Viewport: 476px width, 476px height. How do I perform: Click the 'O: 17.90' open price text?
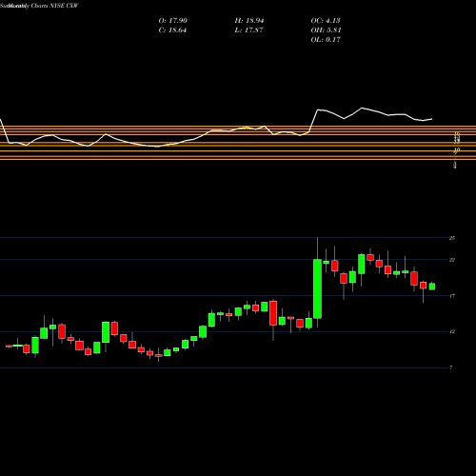click(172, 21)
